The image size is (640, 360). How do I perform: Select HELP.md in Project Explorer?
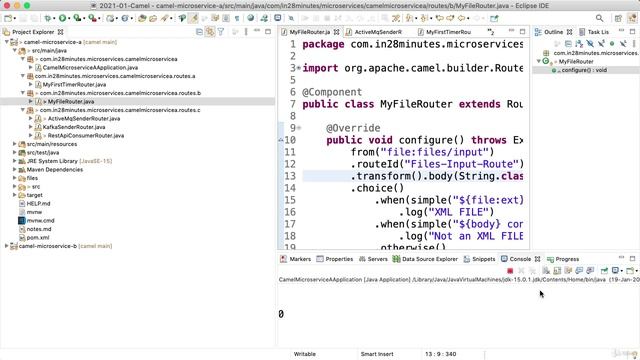pyautogui.click(x=38, y=203)
